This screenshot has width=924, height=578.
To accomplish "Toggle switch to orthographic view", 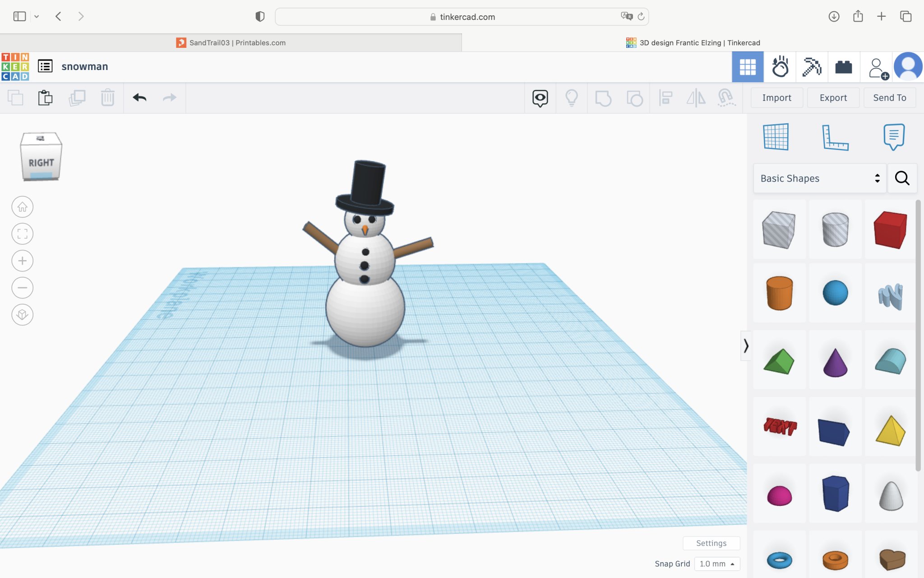I will point(22,315).
